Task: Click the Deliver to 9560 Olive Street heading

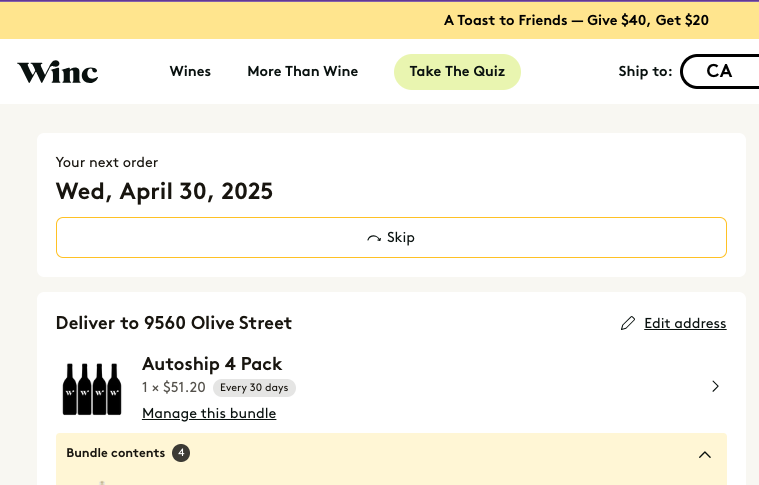Action: tap(174, 323)
